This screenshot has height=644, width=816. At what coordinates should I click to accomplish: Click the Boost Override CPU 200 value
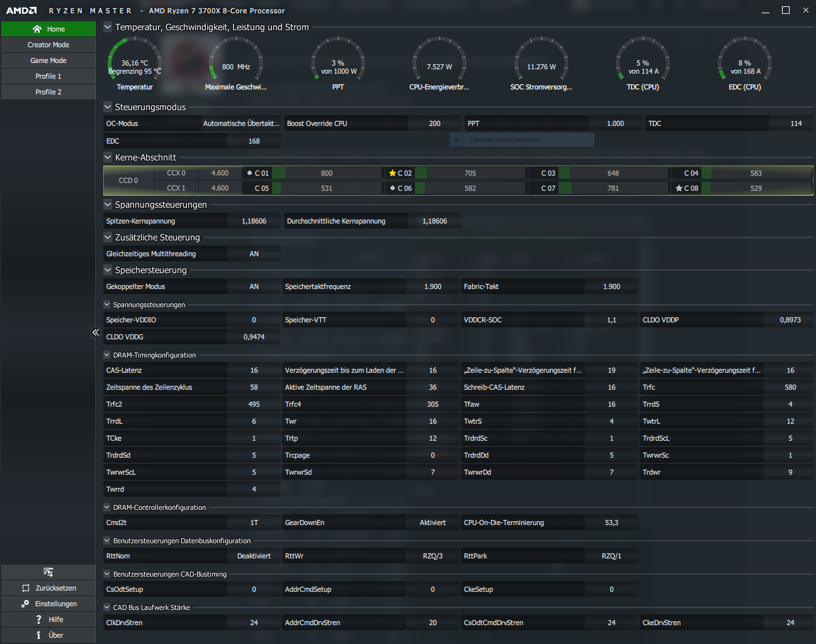tap(434, 123)
